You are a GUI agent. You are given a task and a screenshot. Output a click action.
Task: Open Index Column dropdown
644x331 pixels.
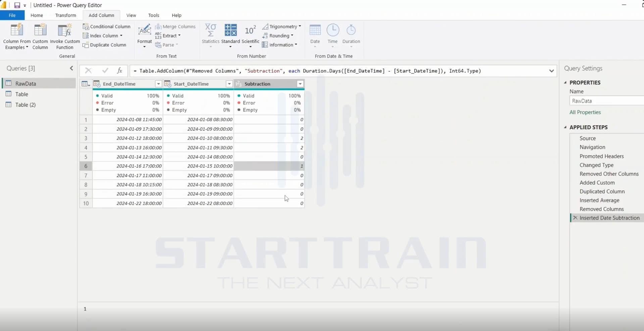103,36
